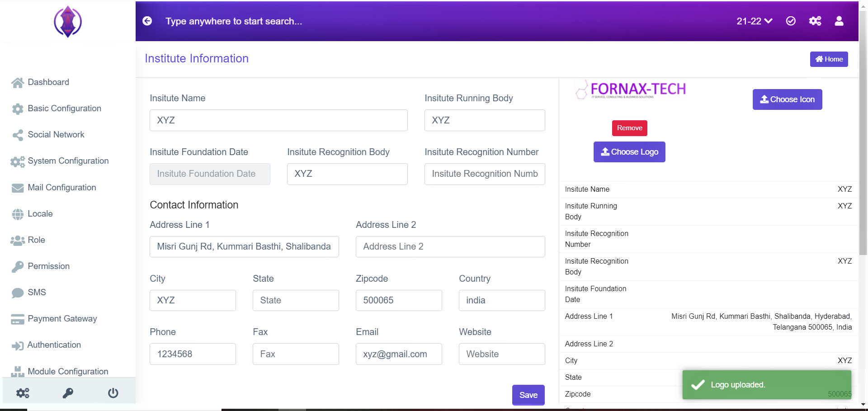The width and height of the screenshot is (868, 411).
Task: Click the check-circle icon in top bar
Action: pyautogui.click(x=791, y=21)
